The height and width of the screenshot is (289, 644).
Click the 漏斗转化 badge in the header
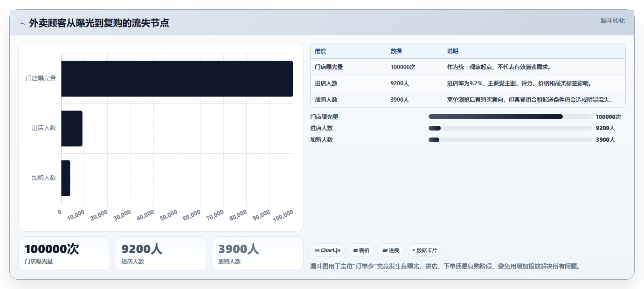(x=612, y=21)
